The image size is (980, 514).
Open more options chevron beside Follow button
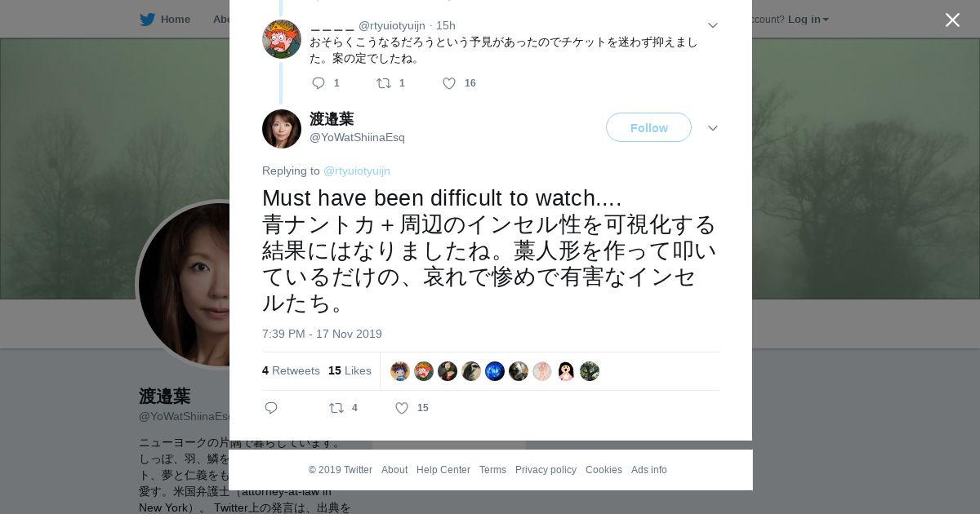[x=713, y=128]
